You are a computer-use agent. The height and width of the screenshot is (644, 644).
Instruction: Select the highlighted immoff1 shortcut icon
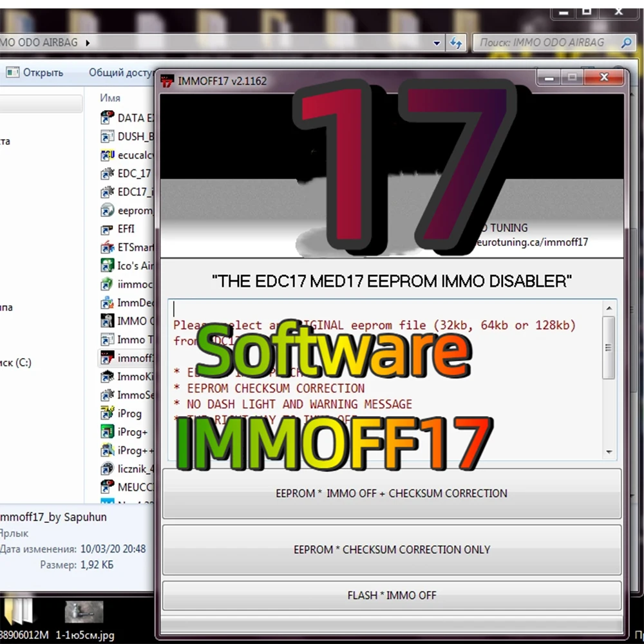click(x=107, y=357)
